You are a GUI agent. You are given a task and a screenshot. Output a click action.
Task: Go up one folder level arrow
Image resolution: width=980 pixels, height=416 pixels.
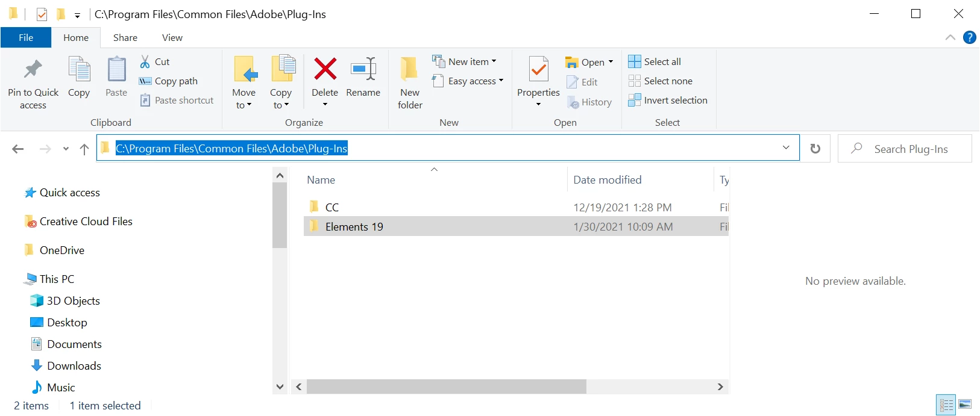pos(84,149)
